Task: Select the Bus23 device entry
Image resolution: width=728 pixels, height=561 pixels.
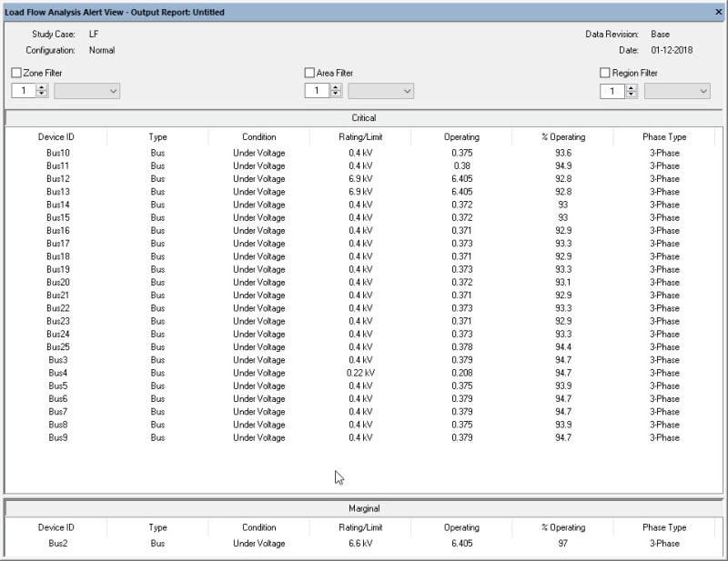Action: 58,321
